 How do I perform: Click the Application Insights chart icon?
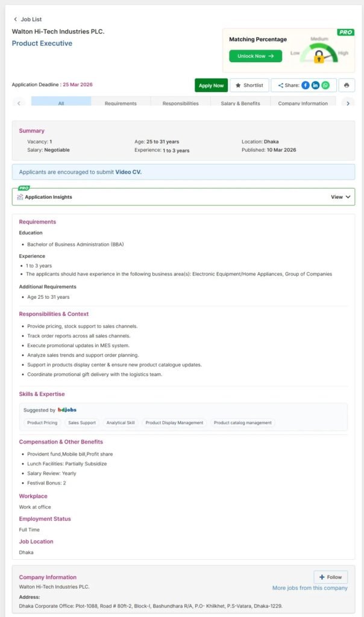(x=20, y=197)
